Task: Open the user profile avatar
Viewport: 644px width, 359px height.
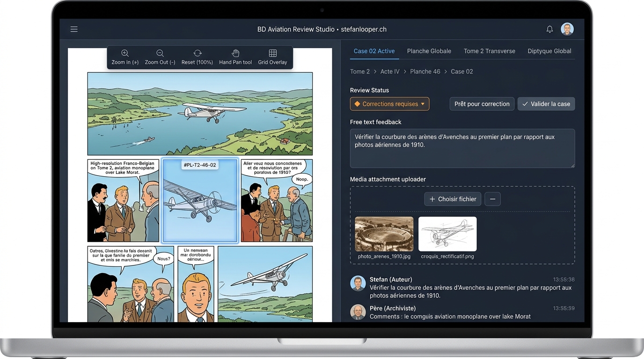Action: [x=567, y=29]
